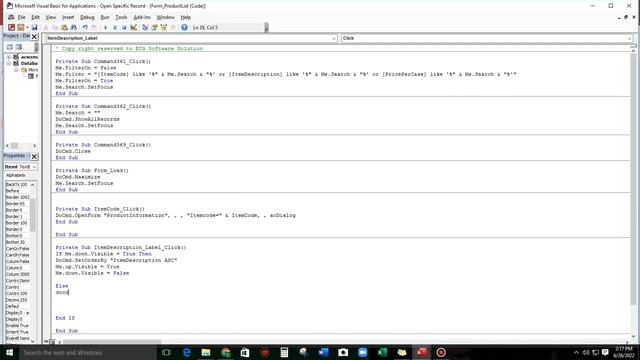The image size is (640, 360).
Task: Click the volume speaker tray icon
Action: (586, 352)
